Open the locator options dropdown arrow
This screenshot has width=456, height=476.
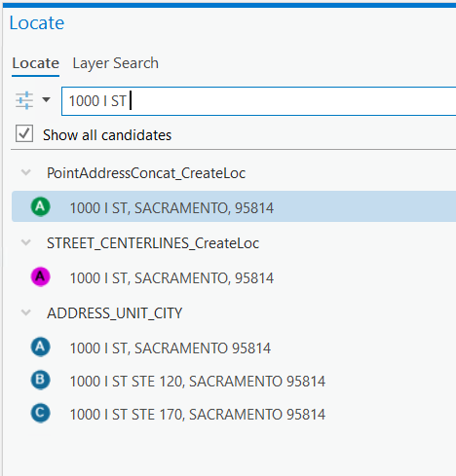click(47, 99)
